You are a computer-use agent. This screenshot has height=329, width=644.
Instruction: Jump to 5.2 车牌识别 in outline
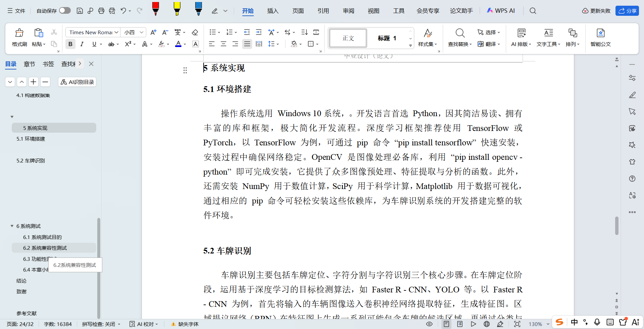(x=31, y=160)
